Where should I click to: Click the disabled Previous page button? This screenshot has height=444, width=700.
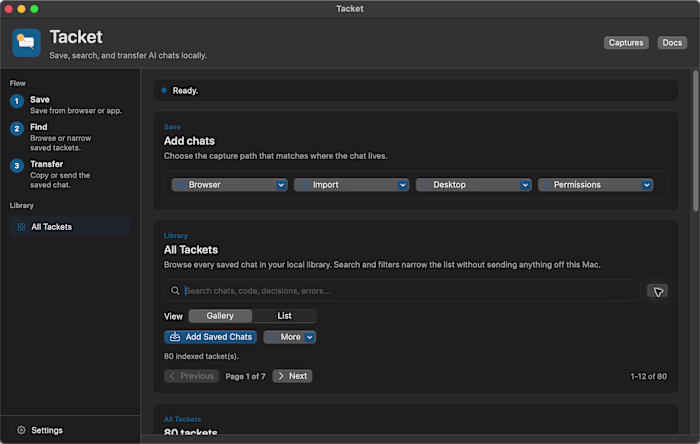(192, 376)
